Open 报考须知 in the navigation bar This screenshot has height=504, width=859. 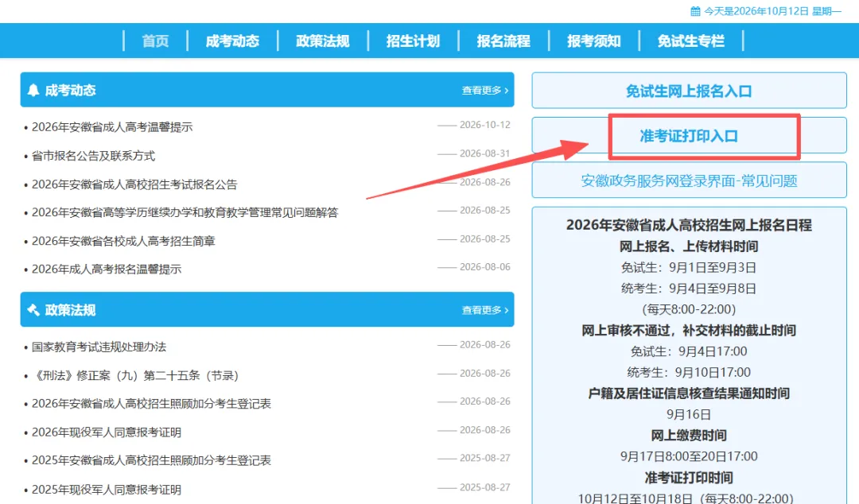point(594,41)
